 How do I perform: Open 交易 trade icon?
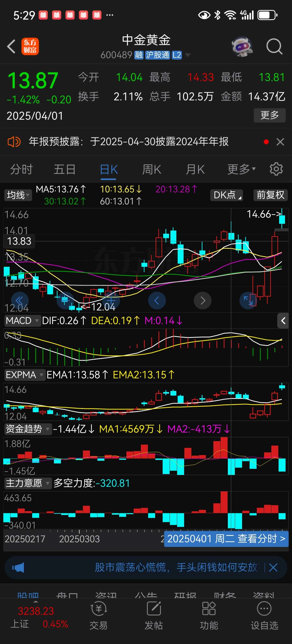[99, 616]
